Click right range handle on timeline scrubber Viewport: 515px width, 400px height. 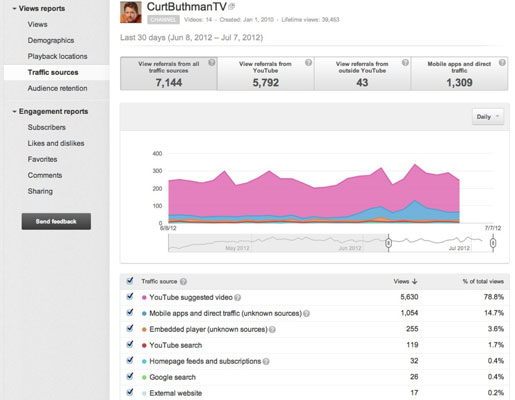click(493, 243)
